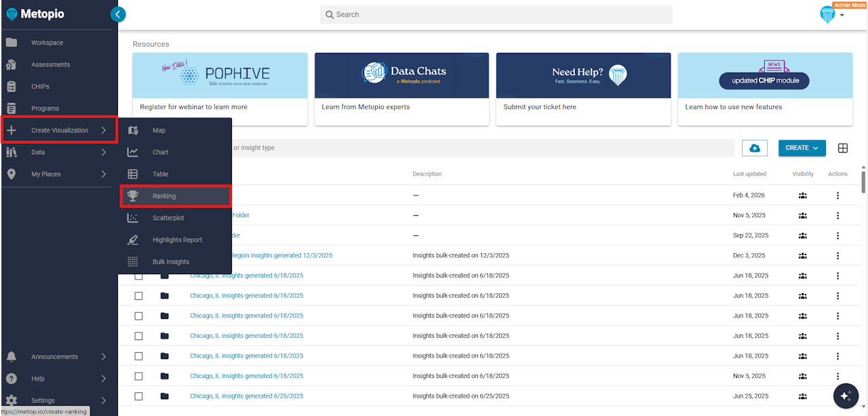Click the Description column header
868x416 pixels.
(x=427, y=174)
